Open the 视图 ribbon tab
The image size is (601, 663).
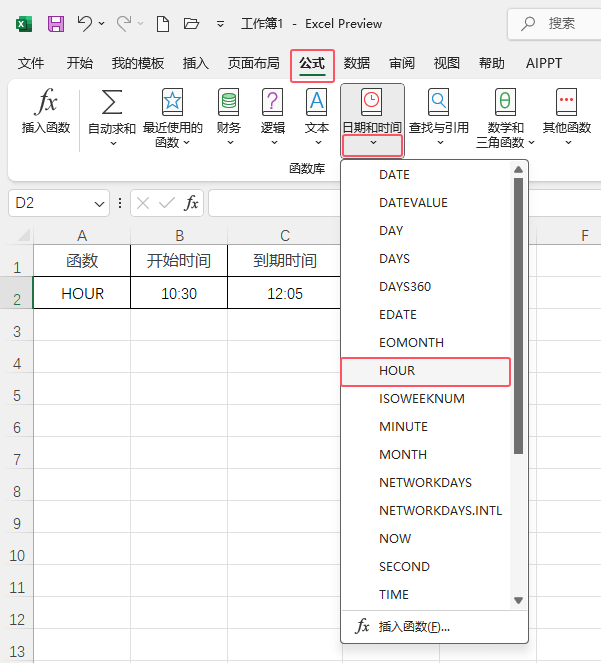(x=447, y=63)
